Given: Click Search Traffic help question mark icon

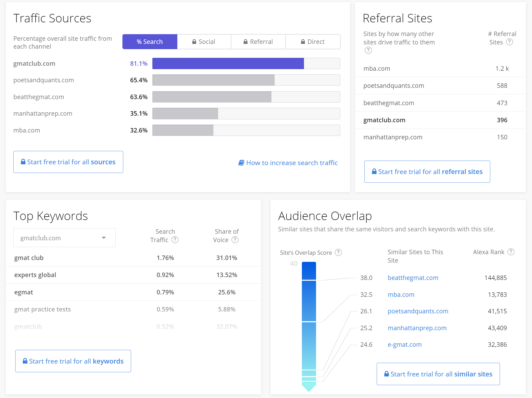Looking at the screenshot, I should pos(175,240).
